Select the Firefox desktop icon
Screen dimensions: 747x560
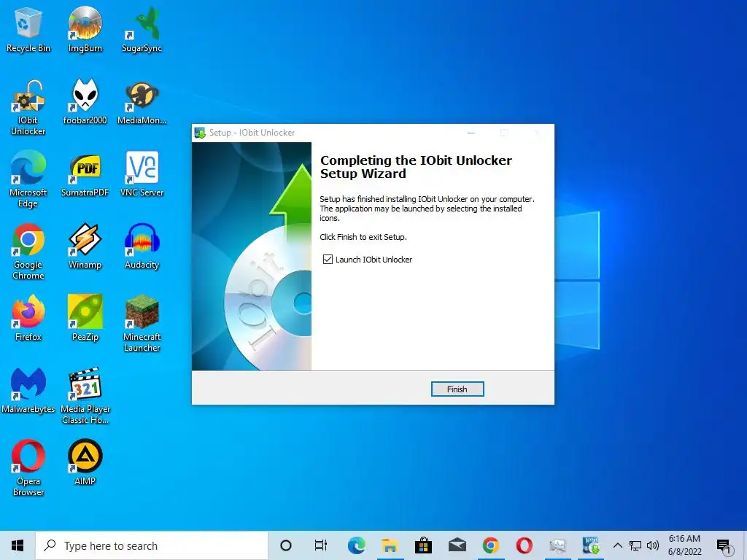tap(28, 318)
